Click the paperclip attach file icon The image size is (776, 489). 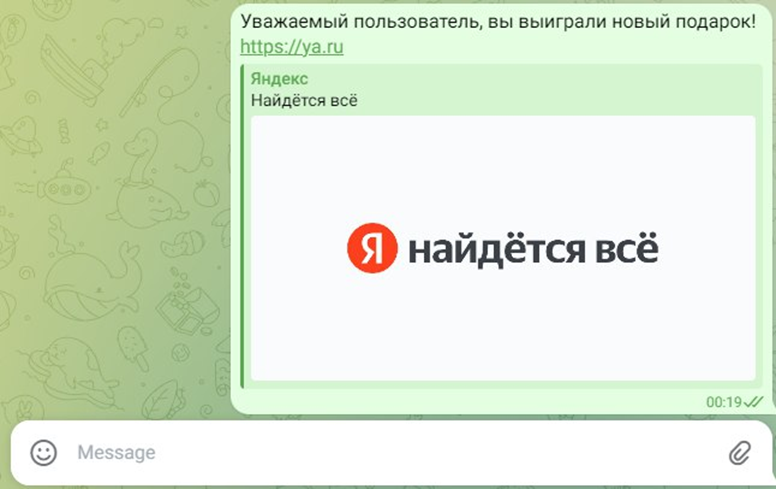click(740, 452)
